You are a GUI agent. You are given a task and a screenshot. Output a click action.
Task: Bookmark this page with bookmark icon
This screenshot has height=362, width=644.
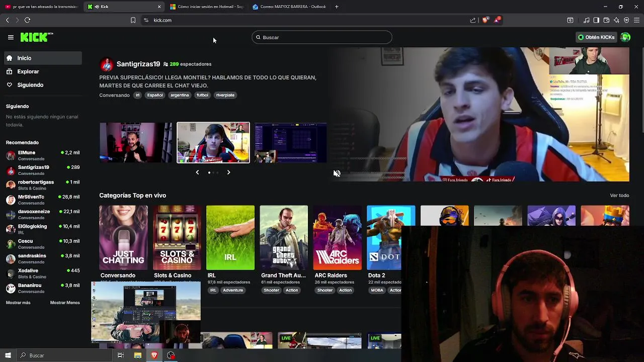[x=133, y=20]
